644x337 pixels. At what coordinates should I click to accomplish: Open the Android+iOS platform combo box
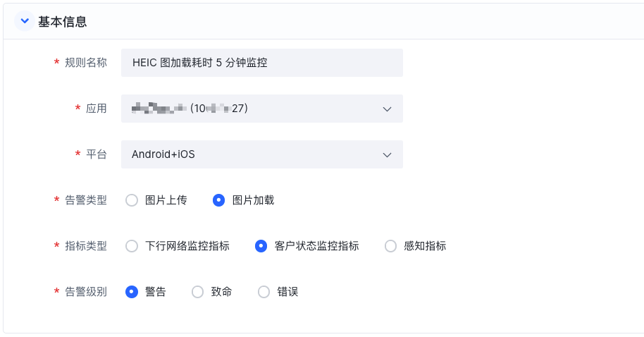coord(262,154)
